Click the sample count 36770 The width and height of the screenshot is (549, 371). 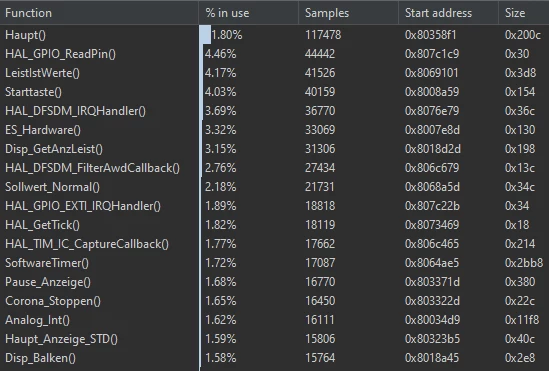[x=320, y=111]
